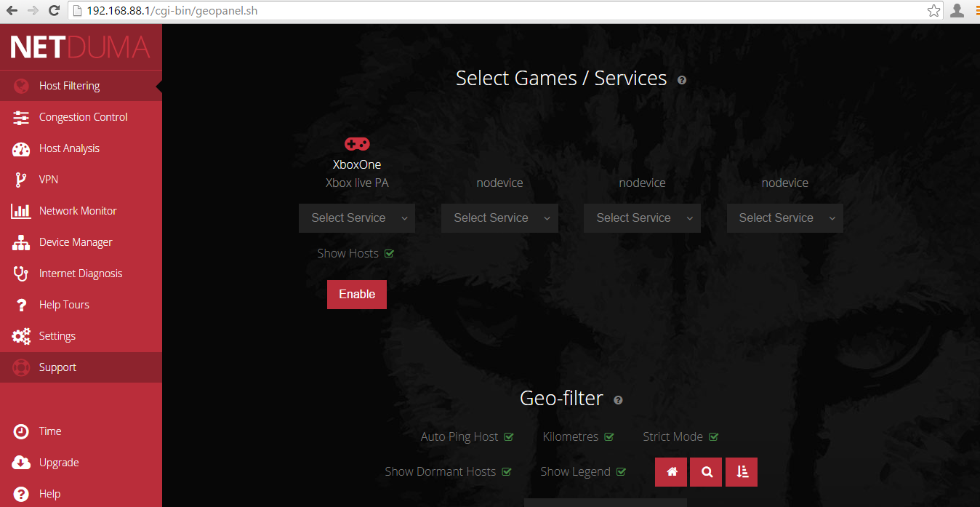Click the Settings gears icon

pos(21,336)
